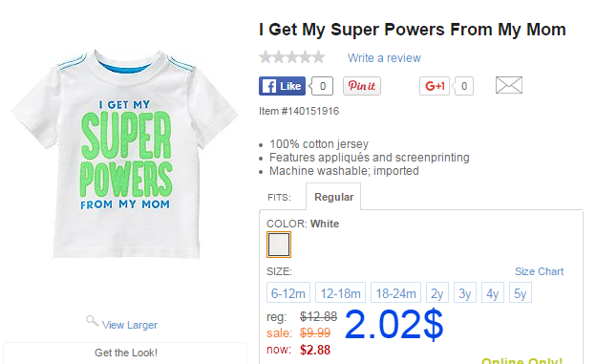This screenshot has height=364, width=596.
Task: Open the Get the Look! section
Action: click(125, 353)
